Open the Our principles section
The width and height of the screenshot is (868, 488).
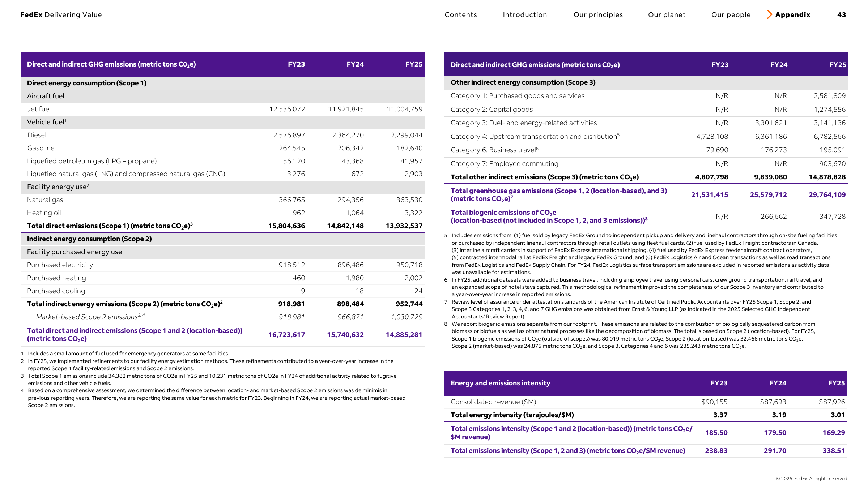point(598,15)
